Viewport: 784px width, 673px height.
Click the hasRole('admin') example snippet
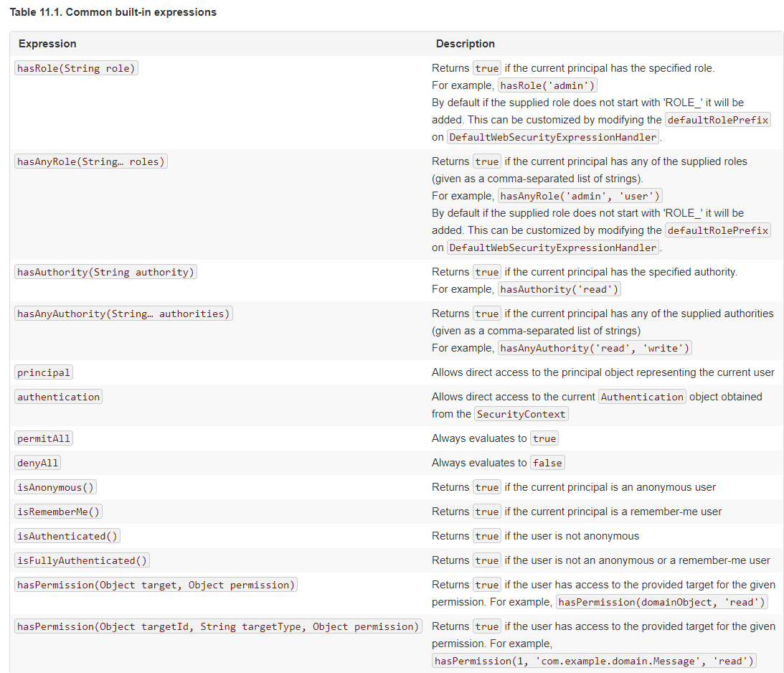point(548,85)
